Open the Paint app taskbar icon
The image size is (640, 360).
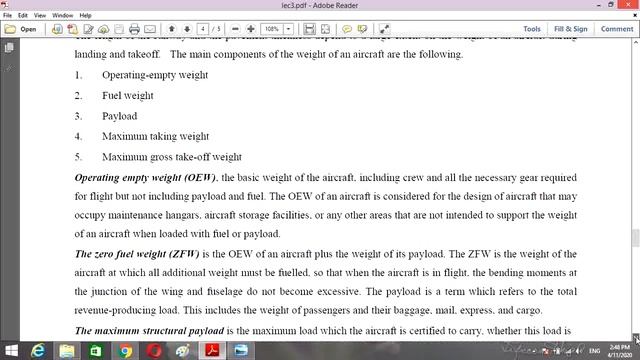182,351
